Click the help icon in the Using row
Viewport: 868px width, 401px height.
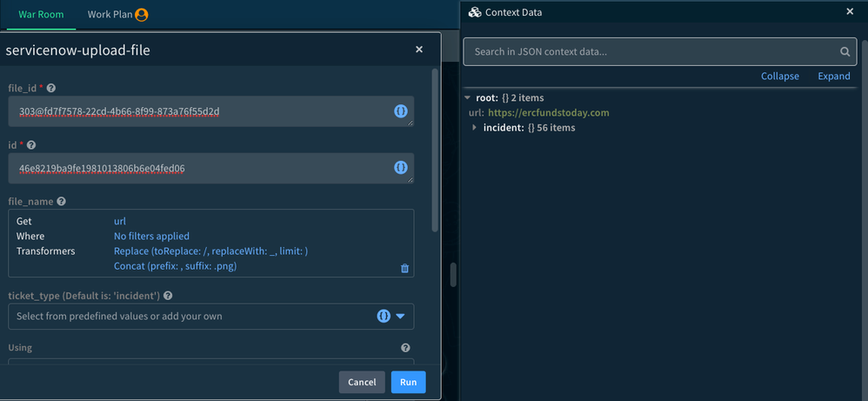point(405,348)
